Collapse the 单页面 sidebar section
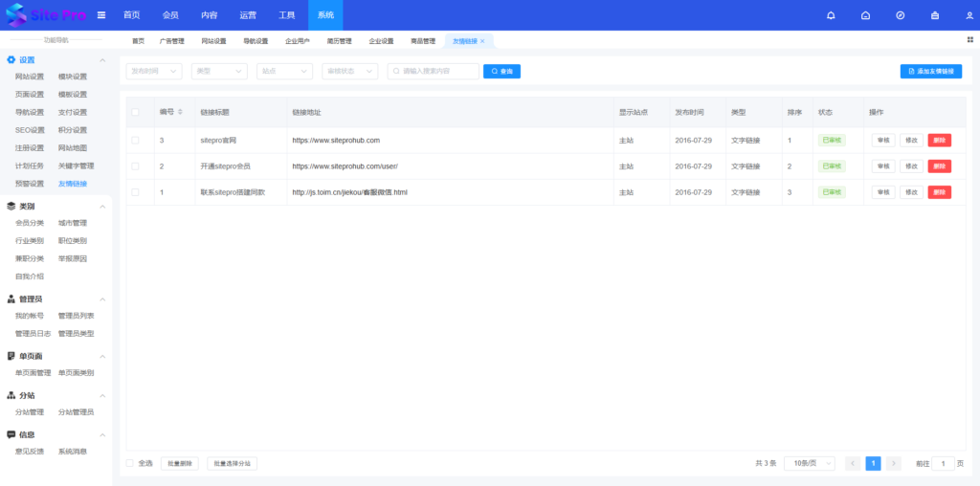The image size is (980, 486). pos(103,356)
